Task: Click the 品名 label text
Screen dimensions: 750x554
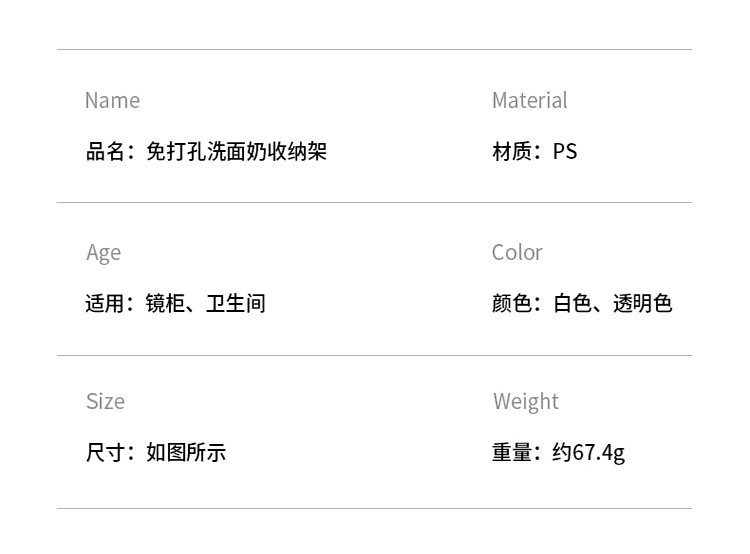Action: tap(105, 152)
